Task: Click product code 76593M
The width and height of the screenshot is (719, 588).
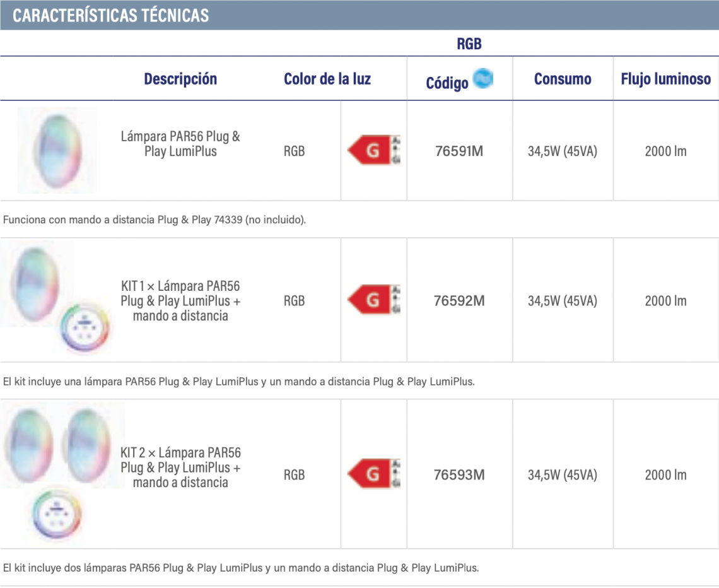Action: pos(459,474)
